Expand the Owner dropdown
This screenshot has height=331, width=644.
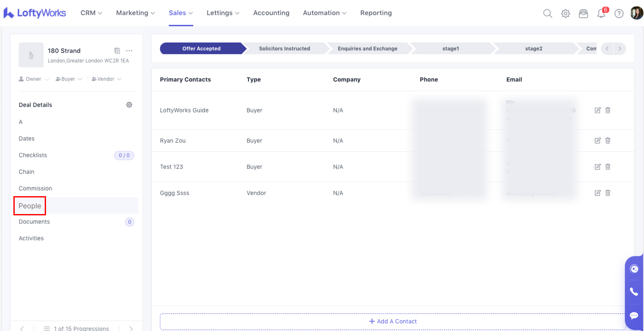(x=34, y=79)
